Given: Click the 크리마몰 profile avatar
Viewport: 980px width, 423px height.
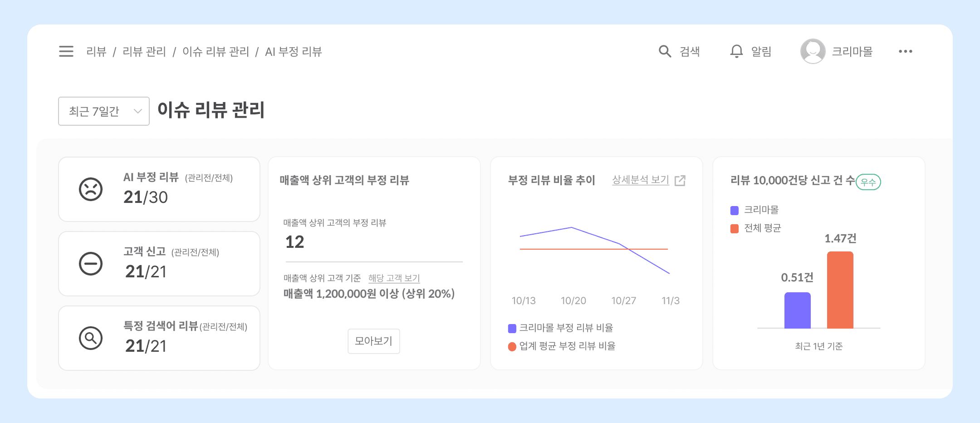Looking at the screenshot, I should pos(812,51).
